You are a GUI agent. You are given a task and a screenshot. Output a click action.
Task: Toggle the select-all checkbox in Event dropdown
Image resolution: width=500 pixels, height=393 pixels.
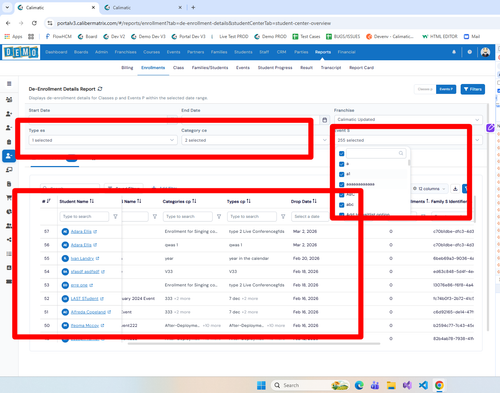point(341,154)
